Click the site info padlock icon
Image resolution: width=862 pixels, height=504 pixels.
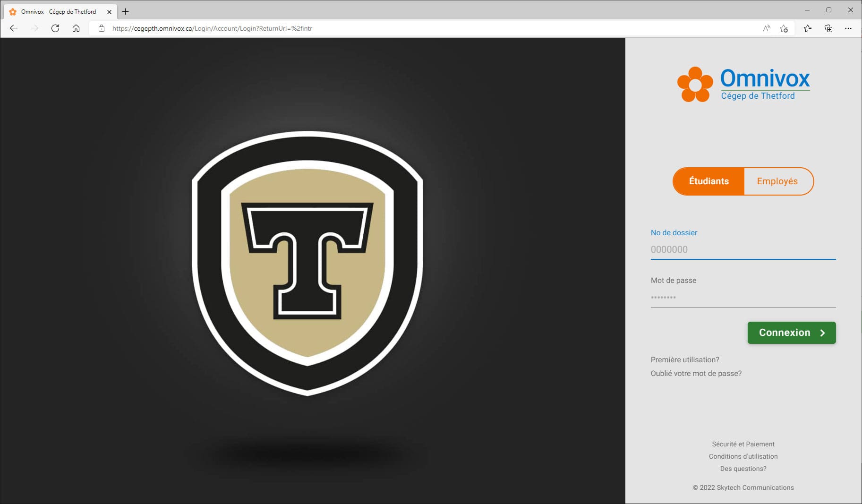101,28
